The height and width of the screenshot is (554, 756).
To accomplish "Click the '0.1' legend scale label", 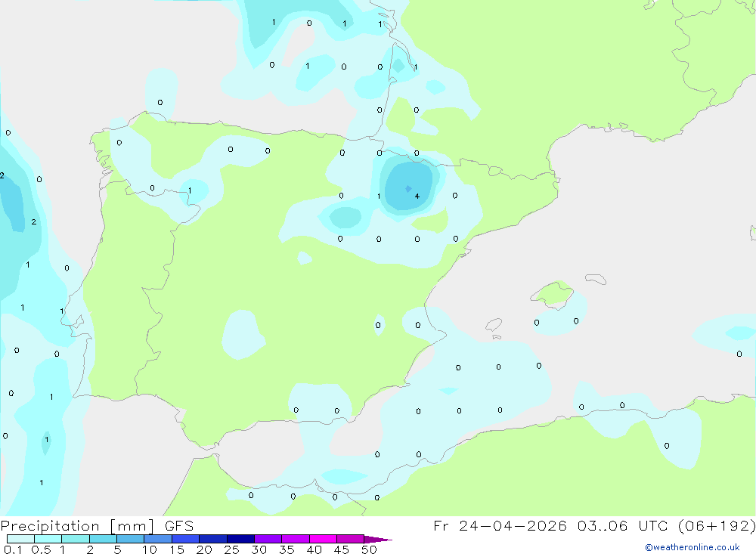I will click(13, 549).
